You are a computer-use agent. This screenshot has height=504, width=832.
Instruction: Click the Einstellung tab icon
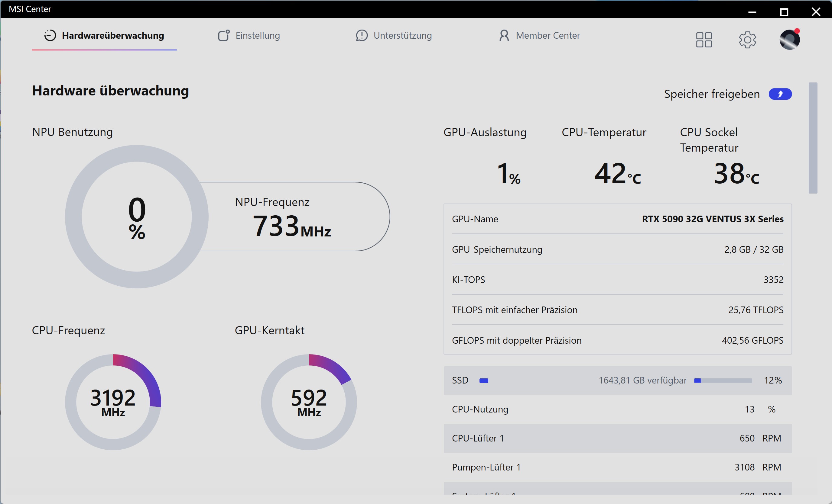(x=223, y=35)
